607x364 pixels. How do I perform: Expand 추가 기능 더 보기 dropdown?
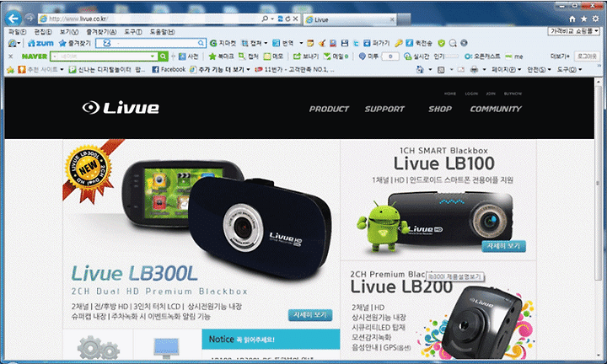point(248,70)
